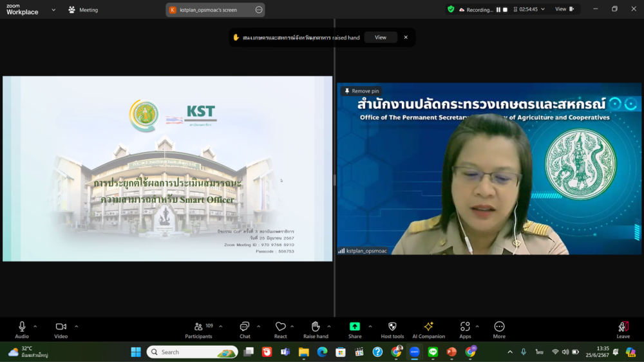Click the green Share screen icon
644x362 pixels.
[355, 327]
